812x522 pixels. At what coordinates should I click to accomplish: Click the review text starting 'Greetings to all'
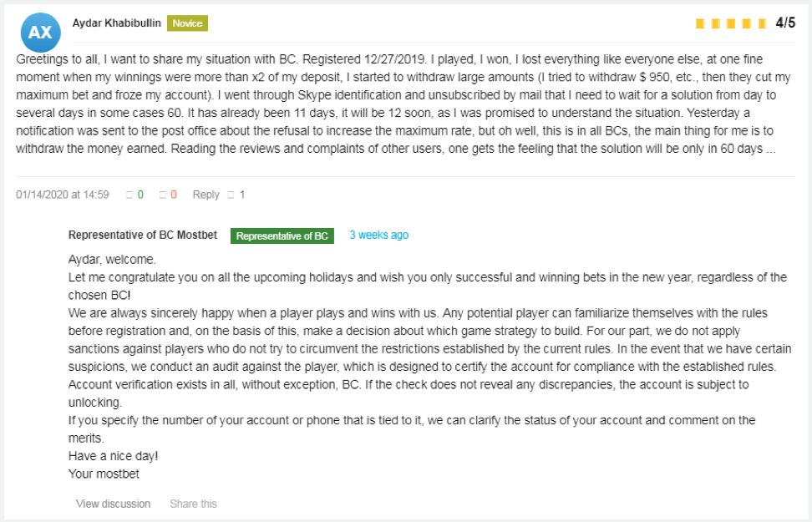coord(403,104)
